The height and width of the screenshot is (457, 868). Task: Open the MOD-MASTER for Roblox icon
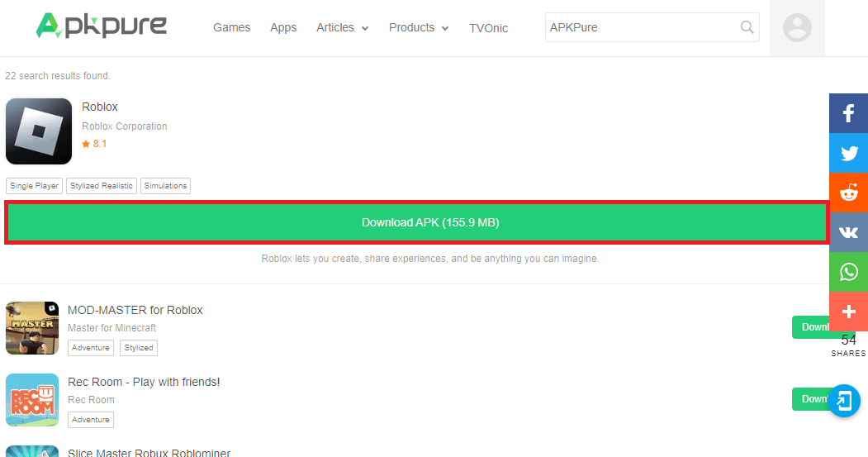32,328
